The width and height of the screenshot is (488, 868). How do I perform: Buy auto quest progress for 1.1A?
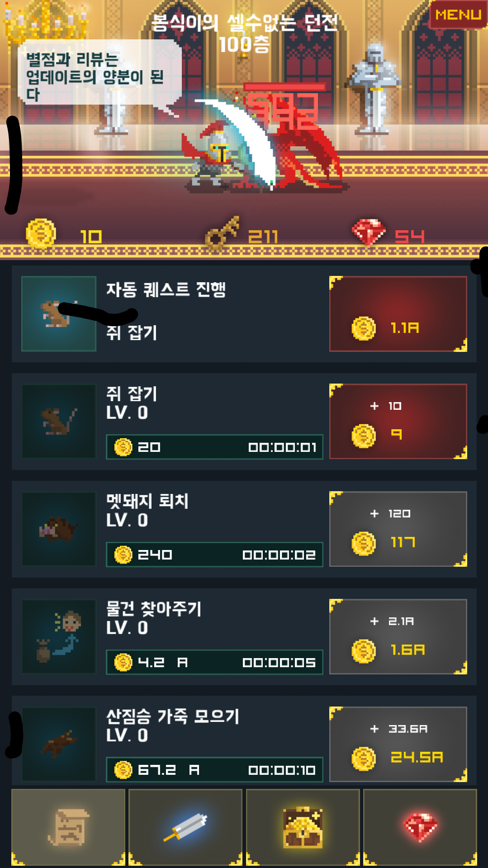pyautogui.click(x=398, y=314)
